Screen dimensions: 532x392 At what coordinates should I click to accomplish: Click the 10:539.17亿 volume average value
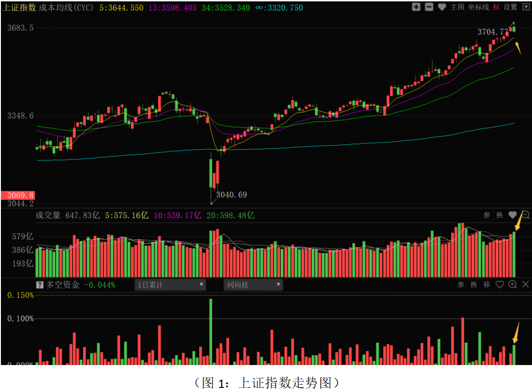coord(178,215)
